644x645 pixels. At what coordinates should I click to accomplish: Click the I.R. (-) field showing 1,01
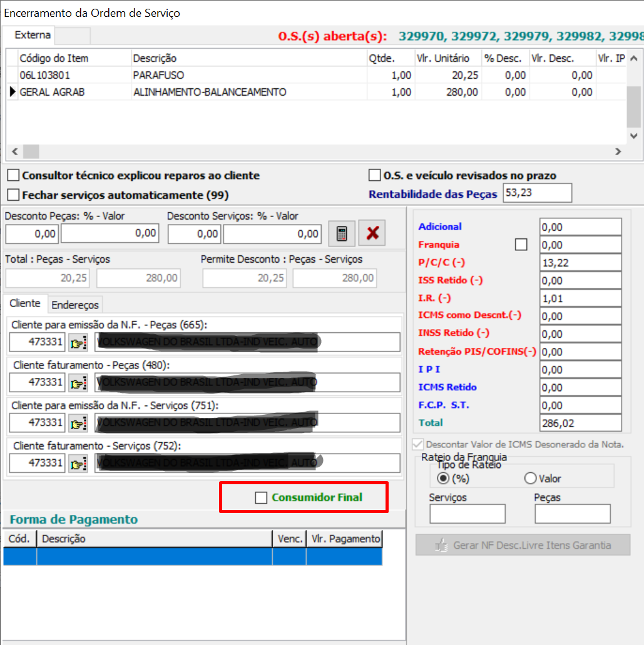point(580,298)
